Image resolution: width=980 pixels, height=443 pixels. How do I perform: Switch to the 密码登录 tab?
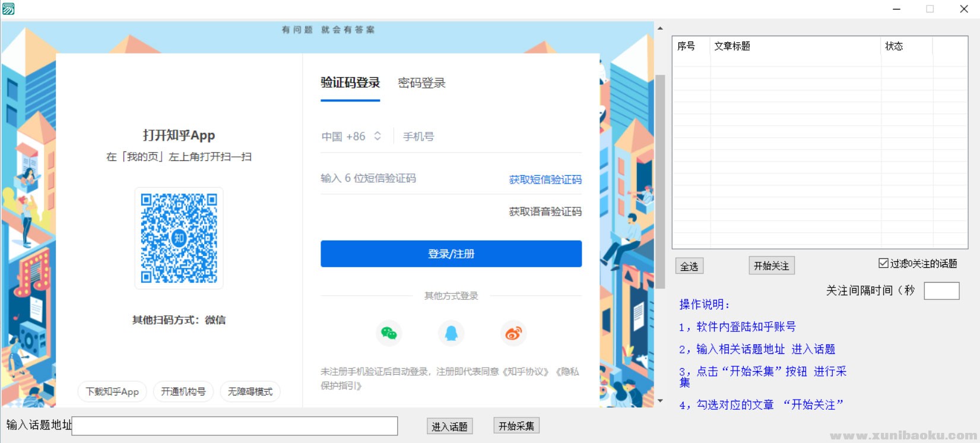(x=421, y=83)
